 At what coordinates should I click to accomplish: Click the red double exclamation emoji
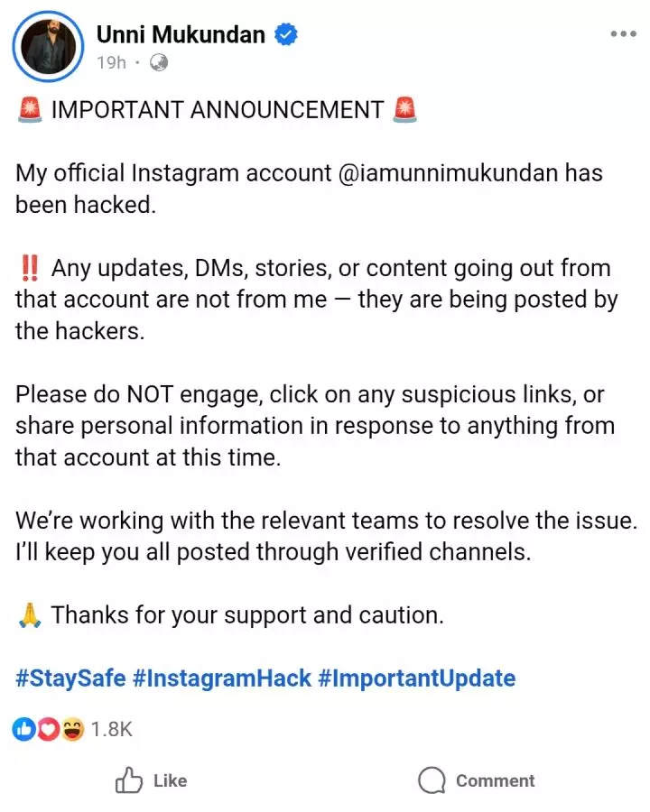coord(29,268)
